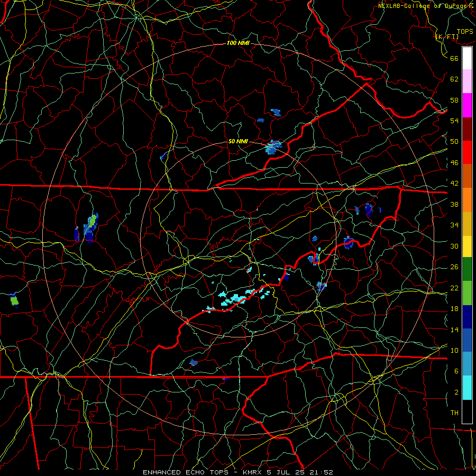Click the white swatch in the tops legend

pyautogui.click(x=467, y=58)
